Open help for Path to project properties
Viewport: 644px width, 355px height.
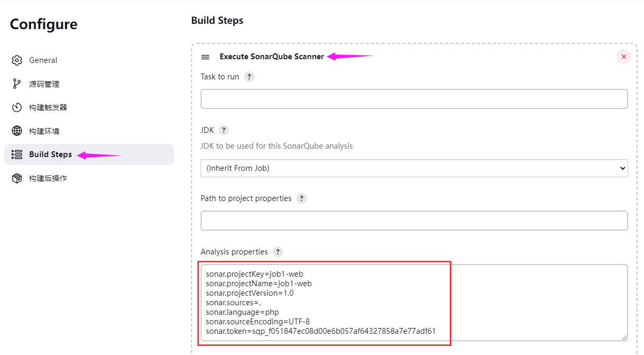(x=302, y=198)
